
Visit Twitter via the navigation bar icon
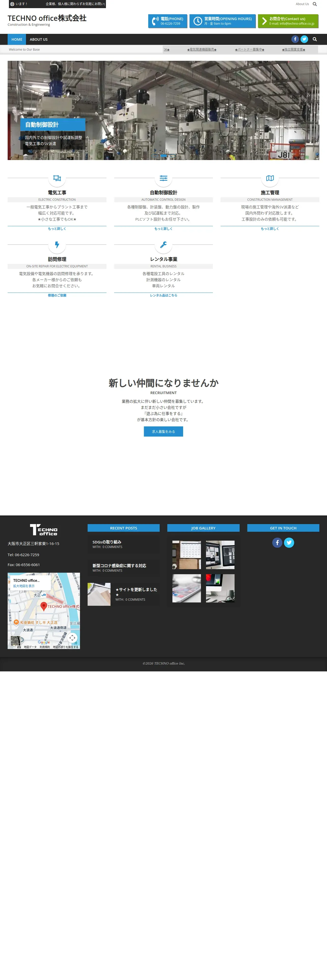pos(304,39)
